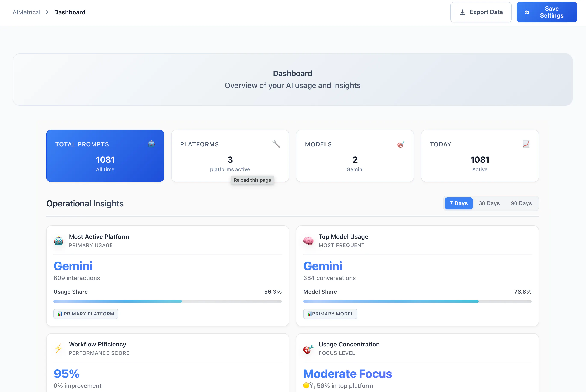Click the Dashboard banner heading
Image resolution: width=586 pixels, height=392 pixels.
293,73
